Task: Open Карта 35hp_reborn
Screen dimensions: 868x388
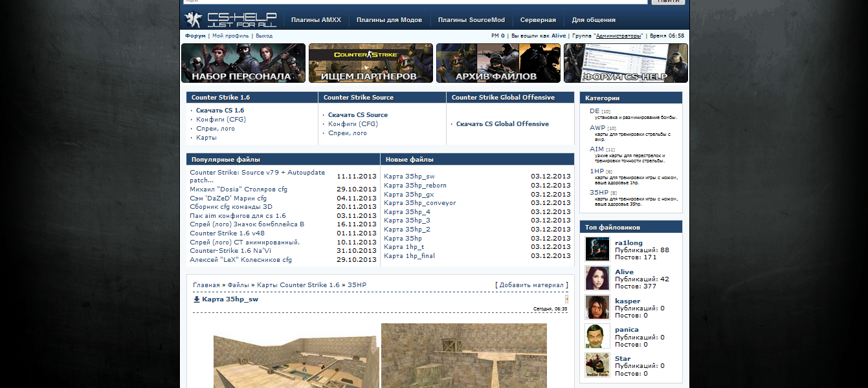Action: coord(415,186)
